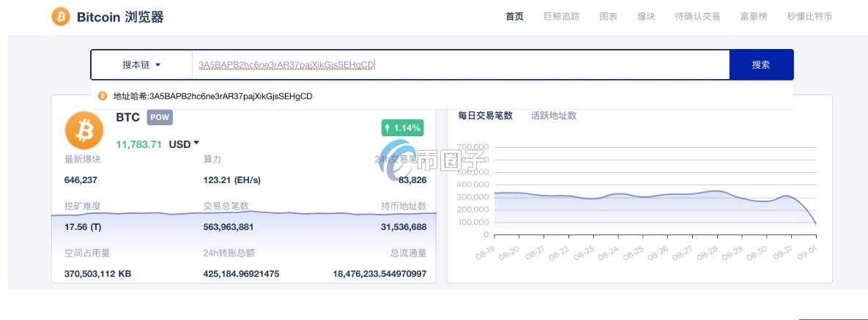Select the 地址哈希 search suggestion
Image resolution: width=868 pixels, height=320 pixels.
(x=441, y=97)
